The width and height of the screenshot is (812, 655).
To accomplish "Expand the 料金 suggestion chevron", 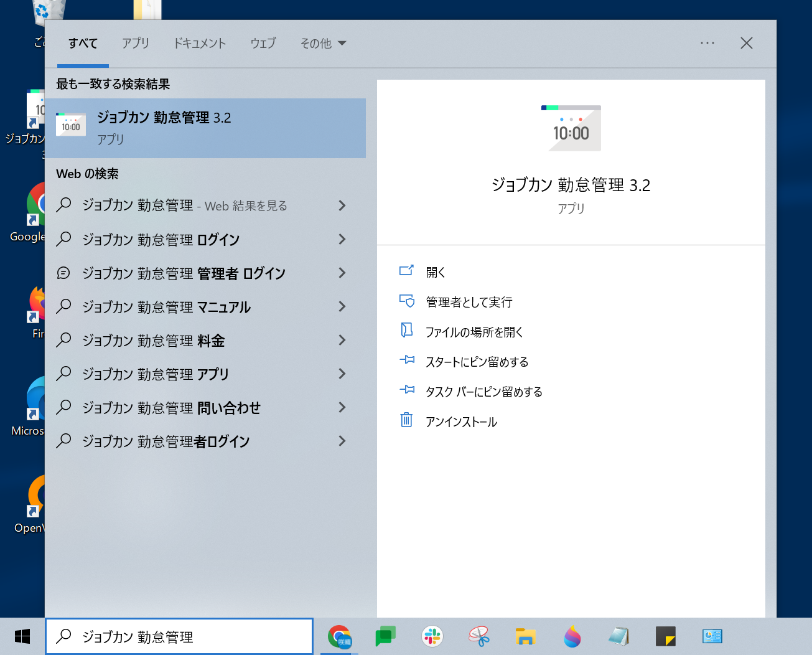I will coord(342,340).
